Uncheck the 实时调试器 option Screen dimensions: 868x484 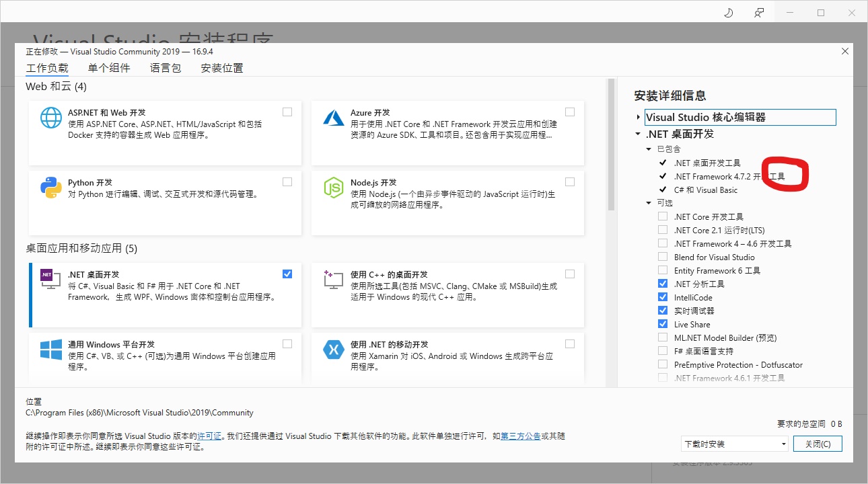[x=663, y=311]
